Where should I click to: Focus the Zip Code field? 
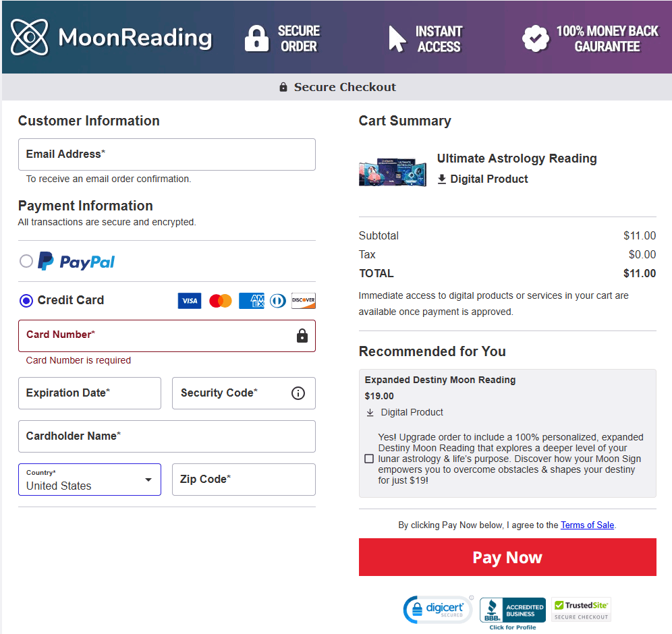click(244, 480)
